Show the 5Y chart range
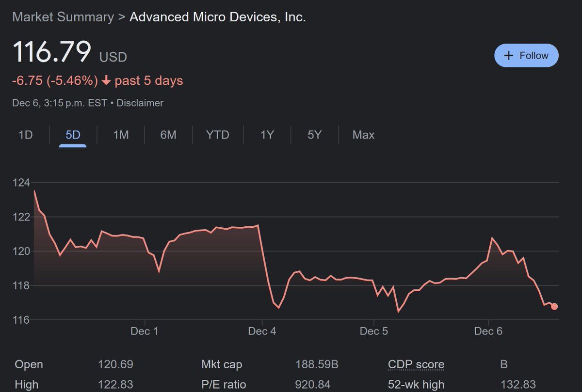The height and width of the screenshot is (392, 582). point(315,135)
